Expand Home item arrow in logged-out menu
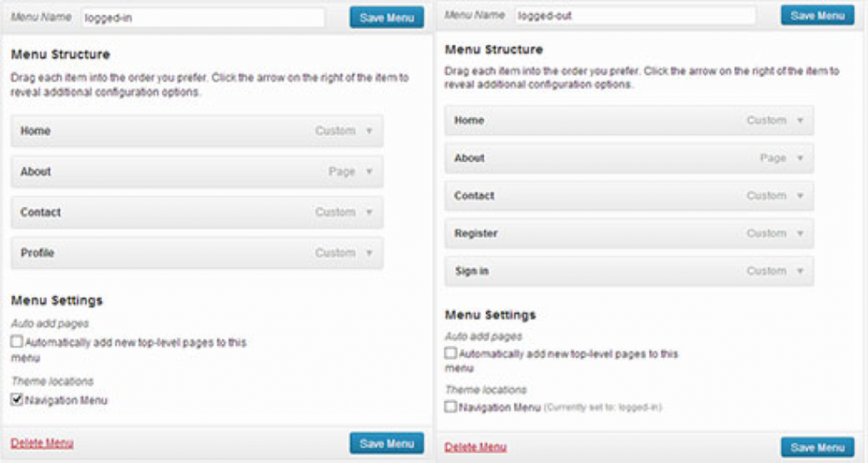 pos(800,120)
